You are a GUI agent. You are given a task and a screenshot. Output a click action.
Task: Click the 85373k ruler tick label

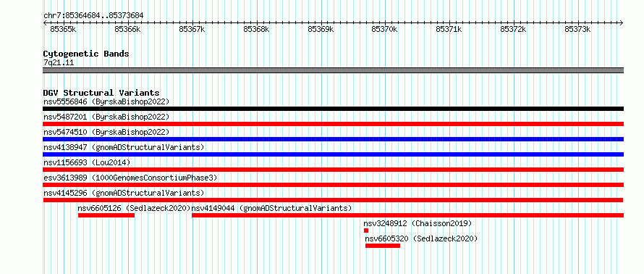click(577, 29)
